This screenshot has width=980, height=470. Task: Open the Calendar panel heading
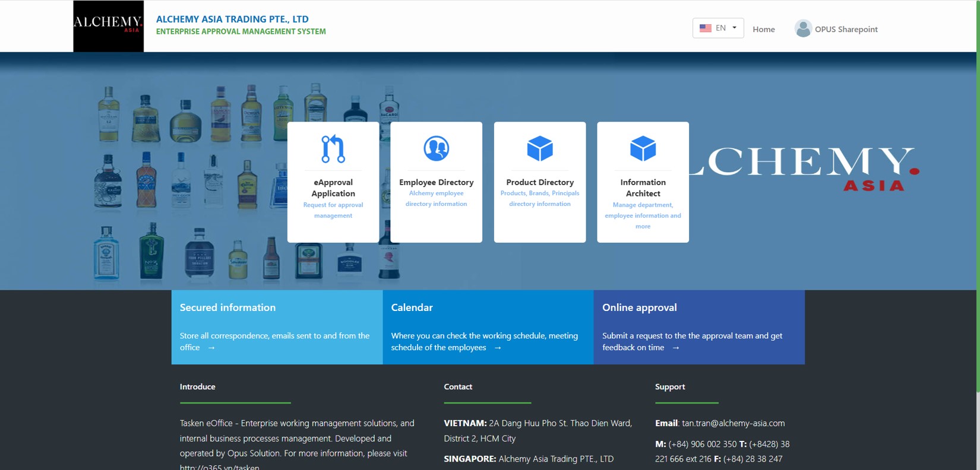coord(412,307)
